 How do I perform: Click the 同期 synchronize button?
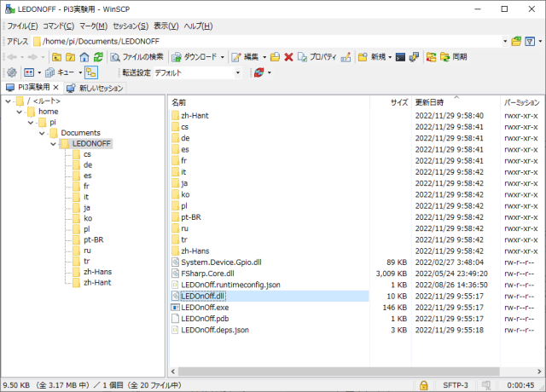tap(452, 57)
